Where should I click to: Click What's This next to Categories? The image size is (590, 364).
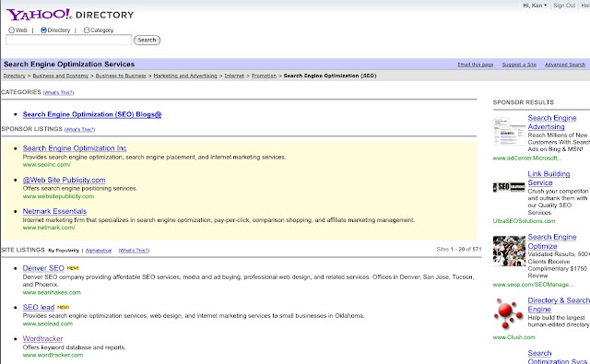[59, 92]
